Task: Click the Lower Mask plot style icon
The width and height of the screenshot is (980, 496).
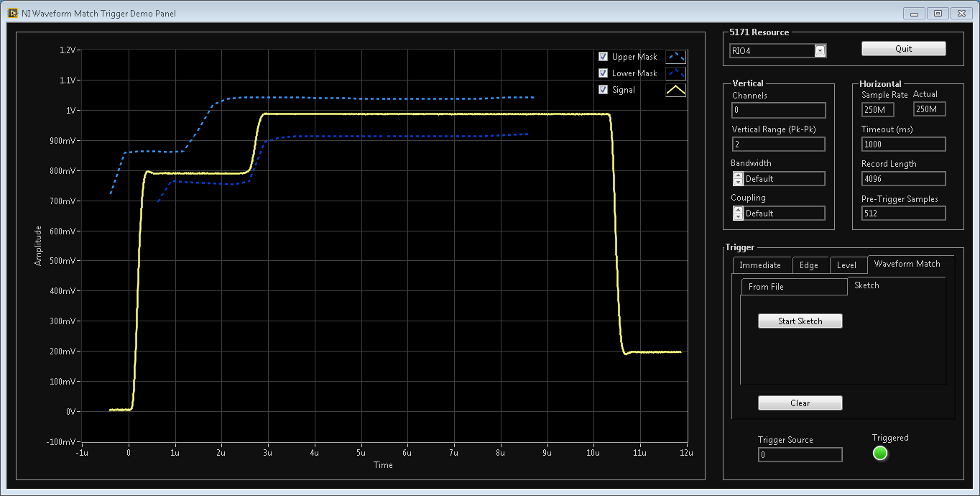Action: (675, 73)
